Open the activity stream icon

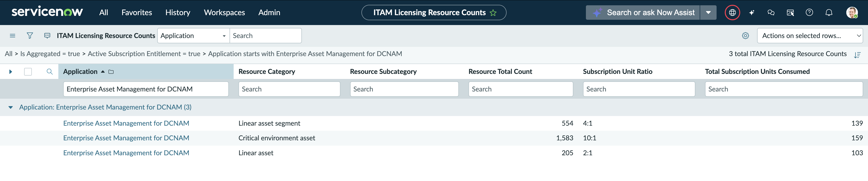coord(47,36)
